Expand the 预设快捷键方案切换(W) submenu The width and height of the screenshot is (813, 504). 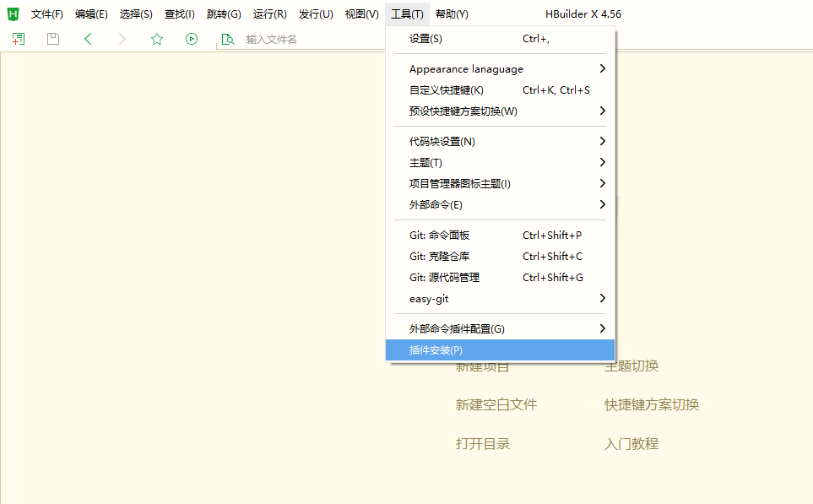pos(501,111)
